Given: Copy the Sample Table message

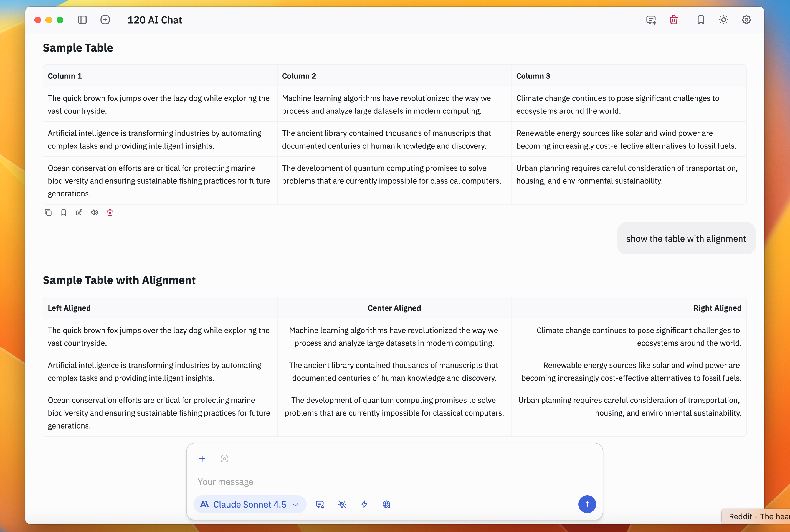Looking at the screenshot, I should tap(48, 212).
